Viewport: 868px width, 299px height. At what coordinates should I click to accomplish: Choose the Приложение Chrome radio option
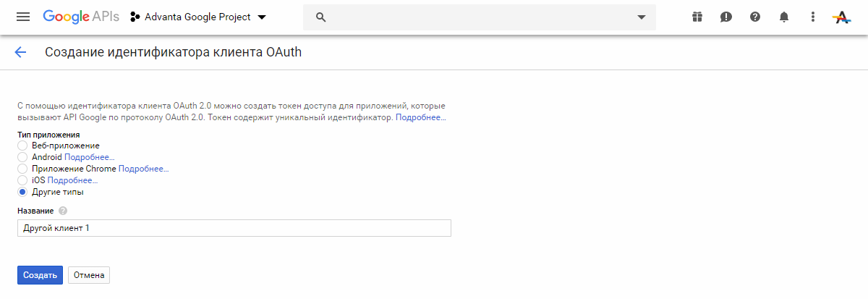22,169
